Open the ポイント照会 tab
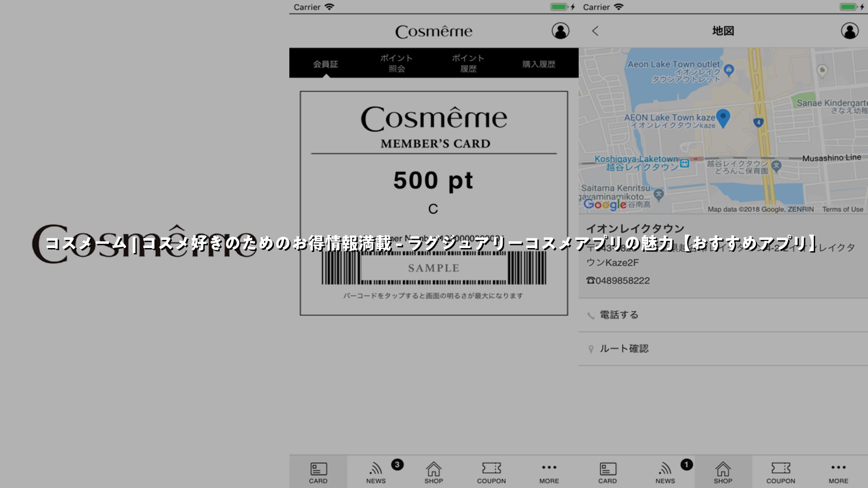Viewport: 868px width, 488px height. (396, 63)
